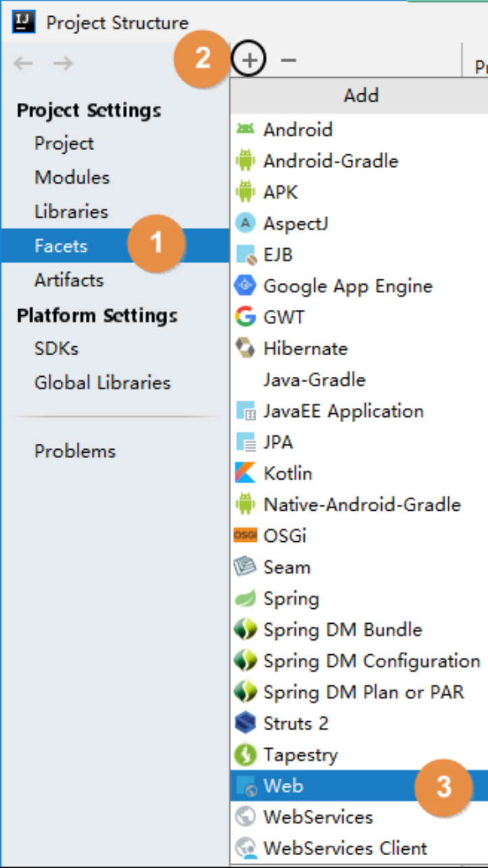The width and height of the screenshot is (488, 868).
Task: Choose the Kotlin label
Action: 288,474
